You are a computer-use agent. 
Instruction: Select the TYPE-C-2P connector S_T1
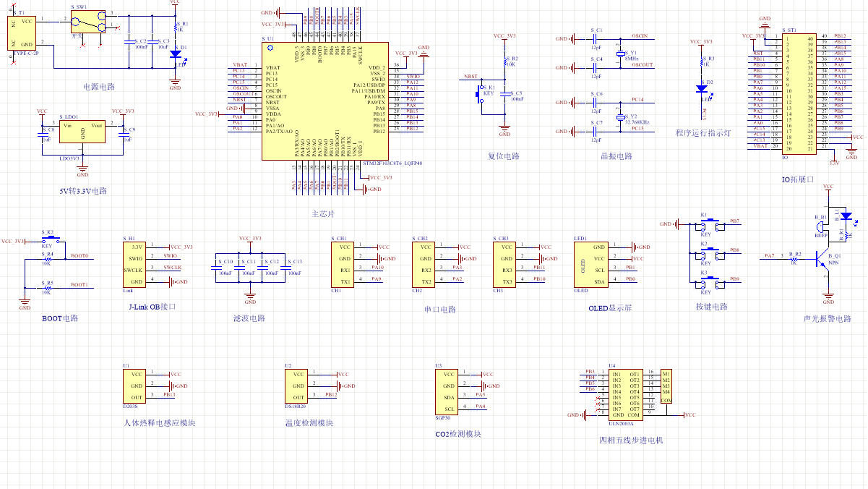(23, 33)
